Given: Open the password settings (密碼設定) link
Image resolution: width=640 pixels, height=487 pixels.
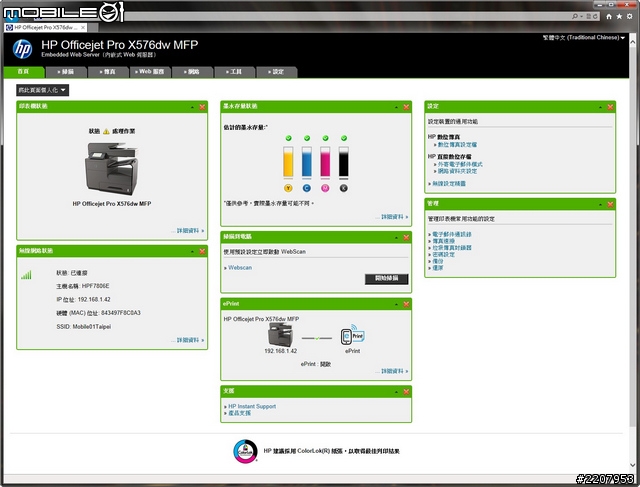Looking at the screenshot, I should point(443,255).
